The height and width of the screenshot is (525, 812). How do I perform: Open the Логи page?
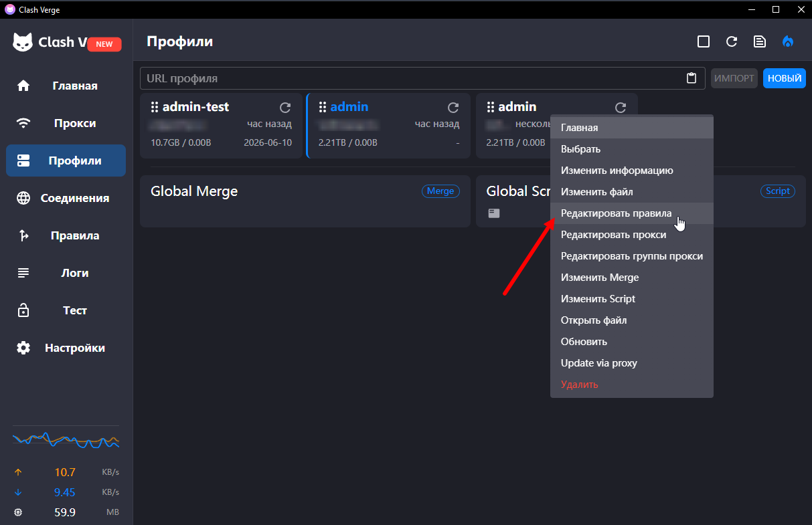click(x=66, y=273)
